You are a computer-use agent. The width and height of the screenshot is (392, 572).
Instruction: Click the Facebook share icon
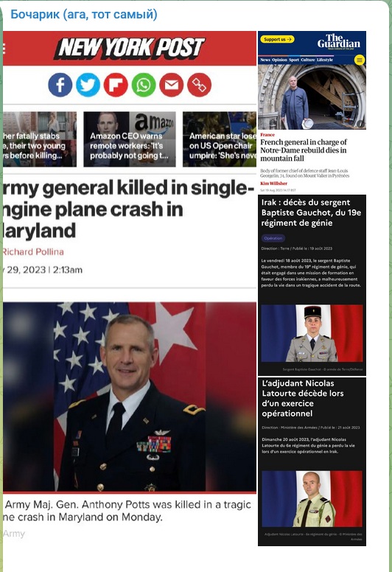tap(60, 85)
